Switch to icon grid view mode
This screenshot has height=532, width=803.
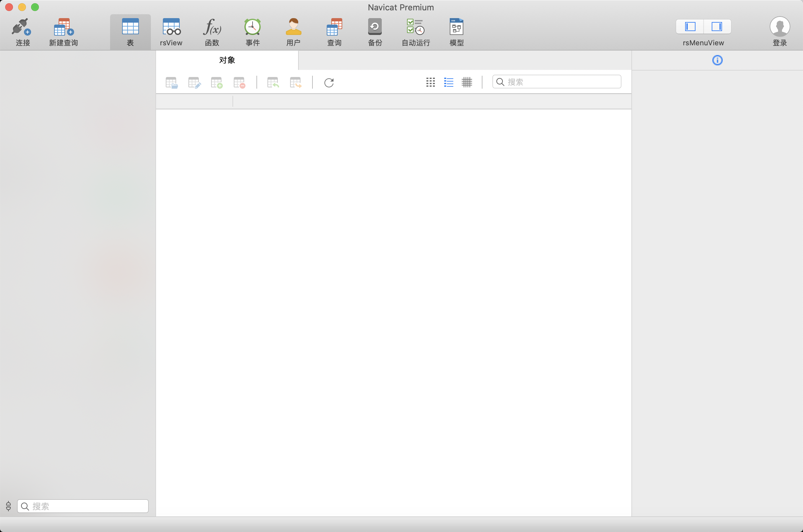coord(430,82)
